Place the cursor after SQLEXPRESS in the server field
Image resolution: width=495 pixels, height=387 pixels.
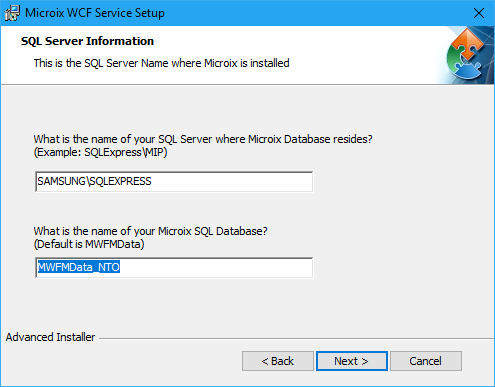(x=153, y=181)
